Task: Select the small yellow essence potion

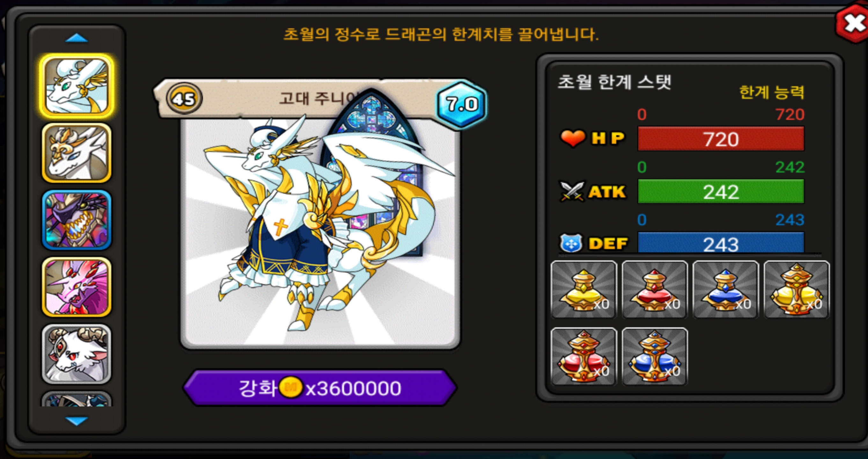Action: point(584,289)
